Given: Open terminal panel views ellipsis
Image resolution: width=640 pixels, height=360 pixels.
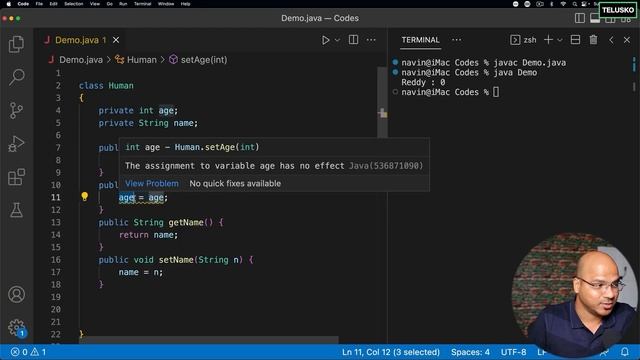Looking at the screenshot, I should click(456, 40).
